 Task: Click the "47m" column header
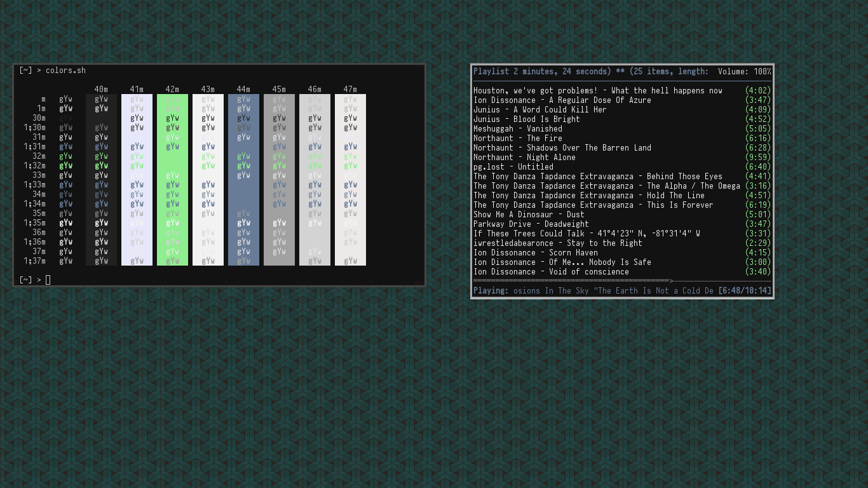tap(350, 90)
